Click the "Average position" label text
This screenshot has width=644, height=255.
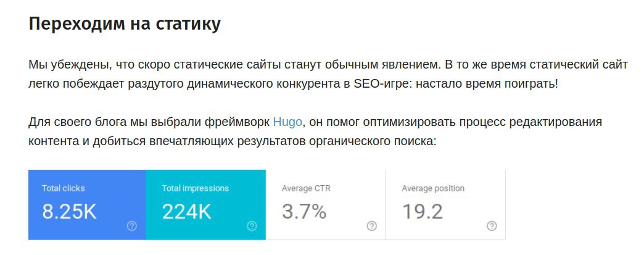(x=433, y=188)
